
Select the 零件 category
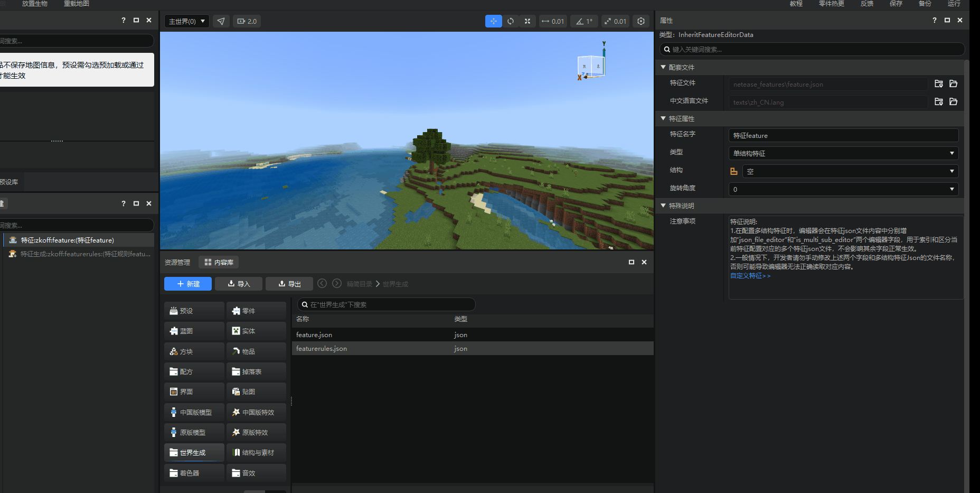[256, 311]
